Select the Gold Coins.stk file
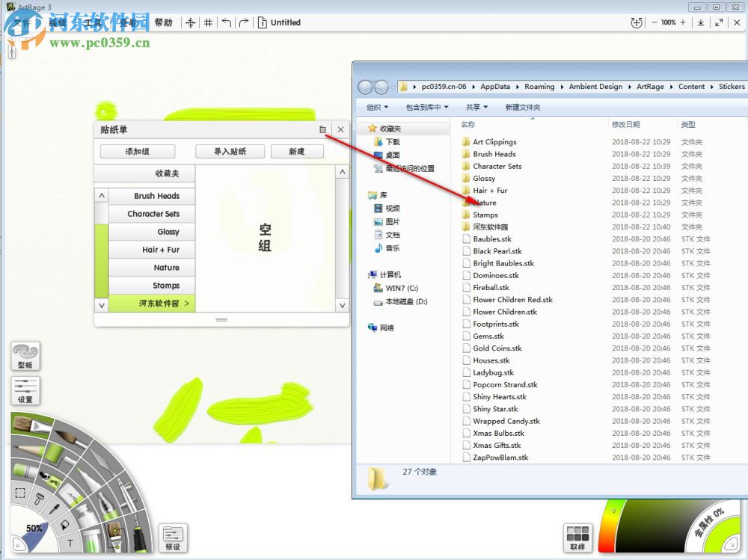The height and width of the screenshot is (560, 748). [x=497, y=348]
